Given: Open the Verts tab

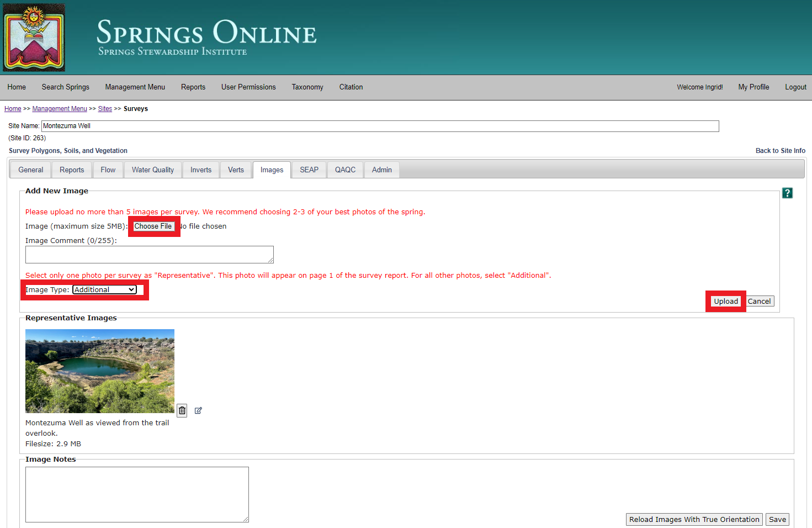Looking at the screenshot, I should coord(236,170).
